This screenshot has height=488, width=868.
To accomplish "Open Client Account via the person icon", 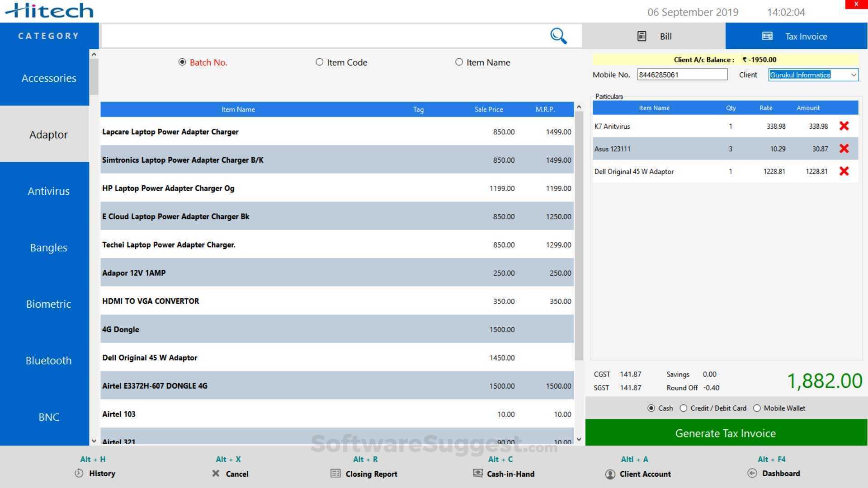I will (610, 474).
